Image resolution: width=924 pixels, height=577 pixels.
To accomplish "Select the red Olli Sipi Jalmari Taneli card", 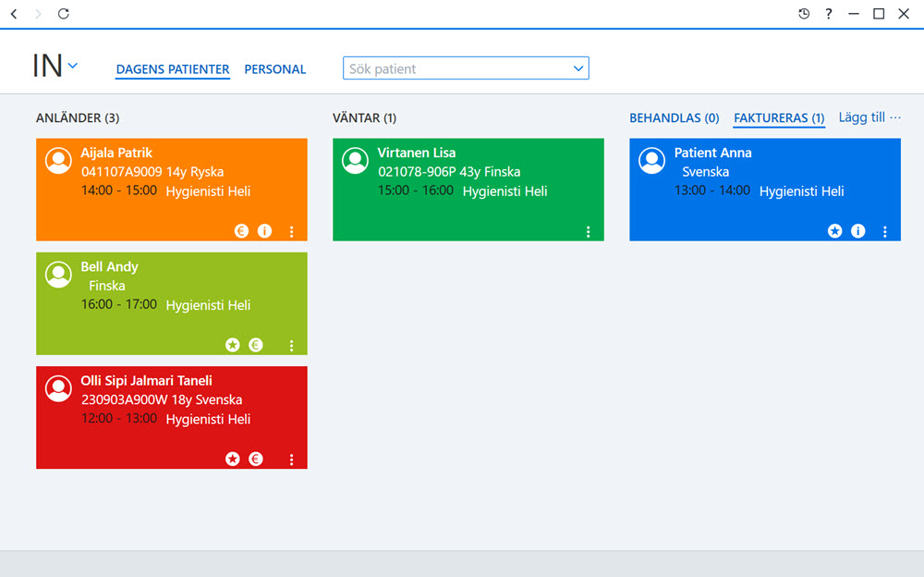I will click(172, 418).
